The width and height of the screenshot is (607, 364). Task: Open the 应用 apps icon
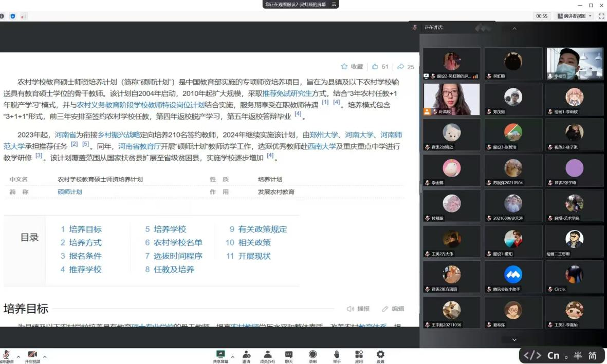(x=359, y=354)
